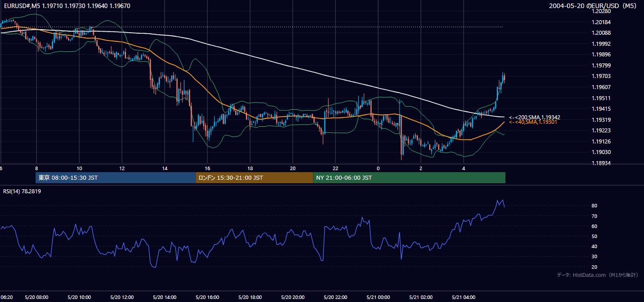This screenshot has width=644, height=302.
Task: Select the ロンドン 15:30-21:00 JST session bar
Action: pyautogui.click(x=254, y=178)
